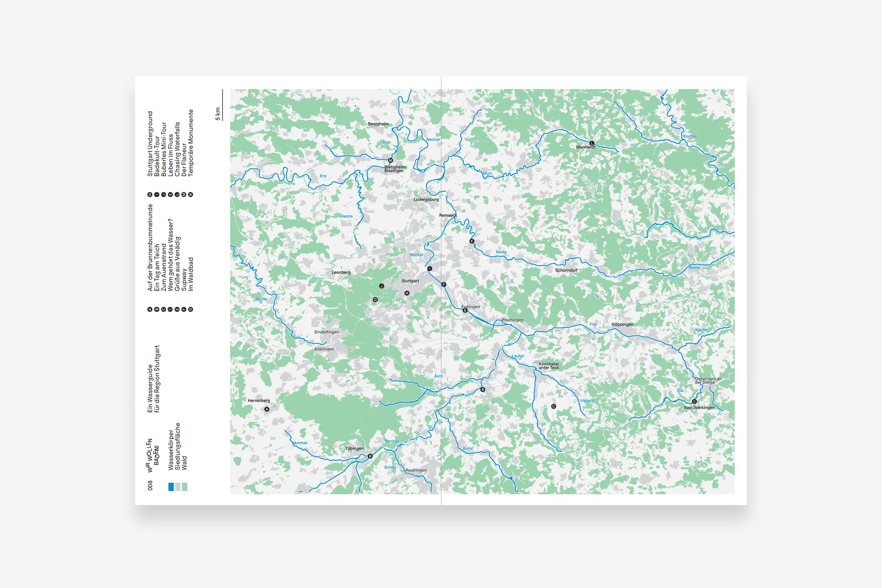Click the Sindelfingen town label

coord(326,332)
